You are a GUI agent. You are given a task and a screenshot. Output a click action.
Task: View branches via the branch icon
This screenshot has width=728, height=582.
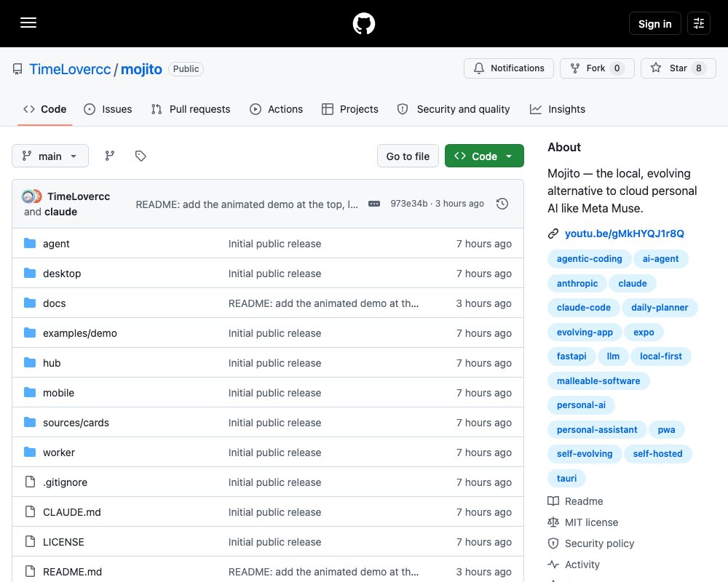click(x=110, y=156)
